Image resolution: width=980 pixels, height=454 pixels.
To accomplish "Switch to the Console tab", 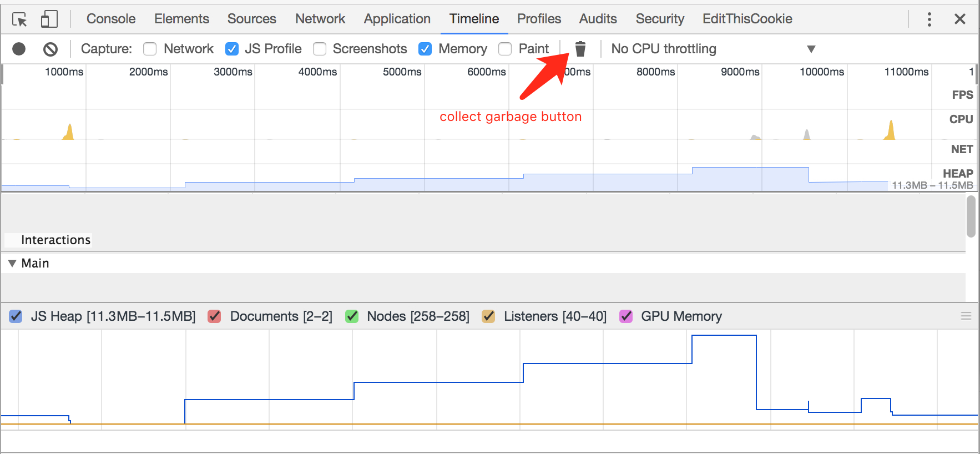I will 111,19.
